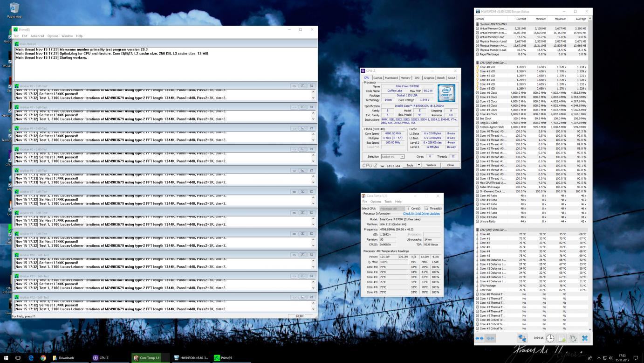Open Core Temp Tools menu
Screen dimensions: 644x363
pos(388,202)
